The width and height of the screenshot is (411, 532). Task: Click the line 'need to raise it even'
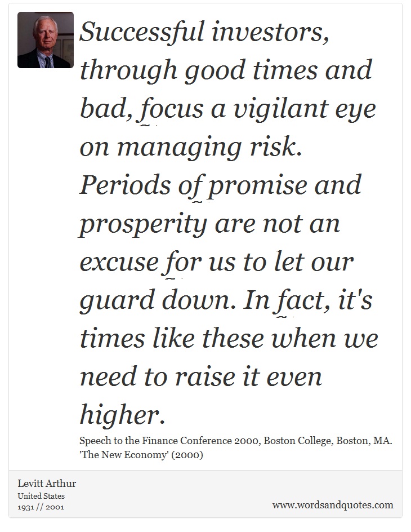(x=201, y=377)
